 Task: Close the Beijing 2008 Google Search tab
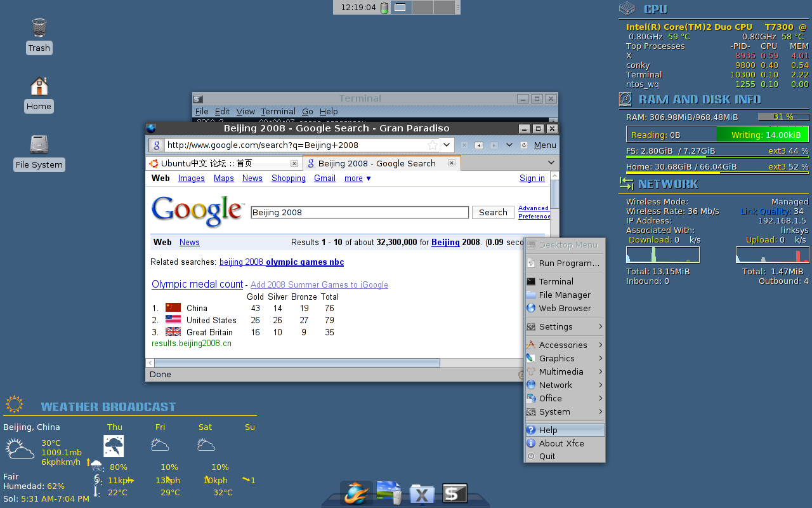coord(452,163)
